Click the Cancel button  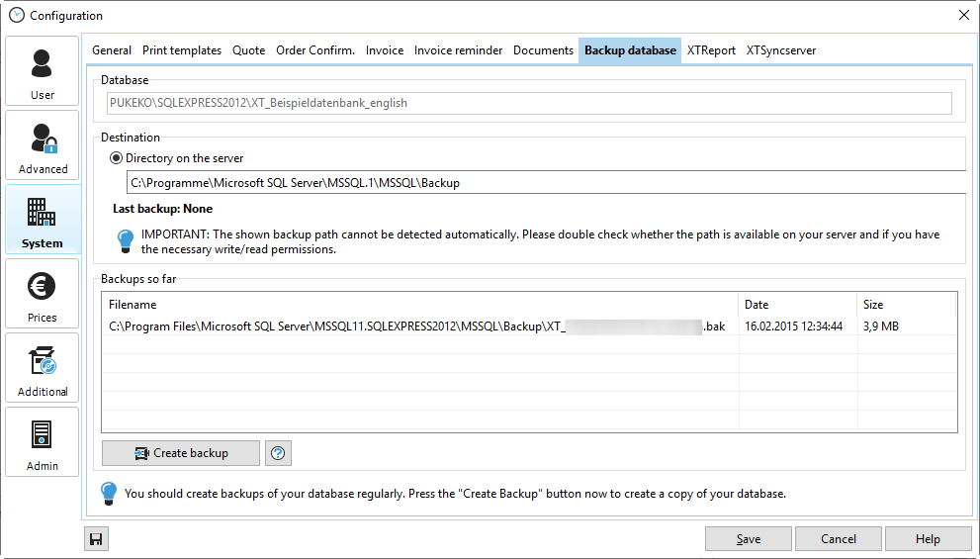839,539
